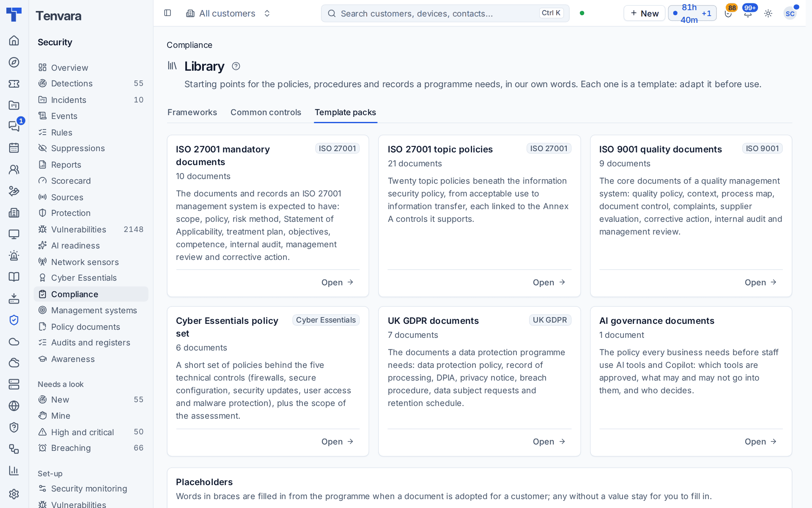The image size is (812, 508).
Task: Collapse the sidebar with the panel toggle
Action: tap(167, 13)
